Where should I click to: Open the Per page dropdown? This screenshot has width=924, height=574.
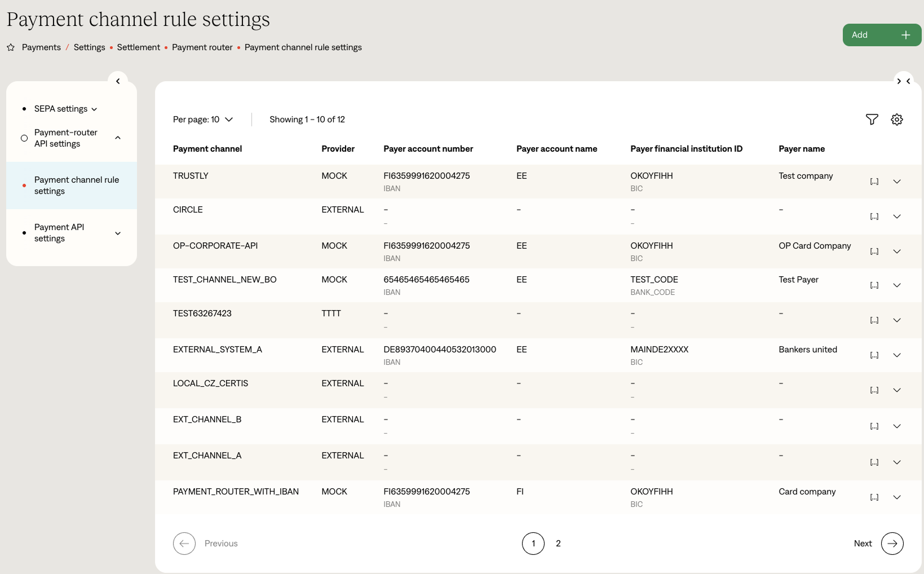tap(203, 120)
